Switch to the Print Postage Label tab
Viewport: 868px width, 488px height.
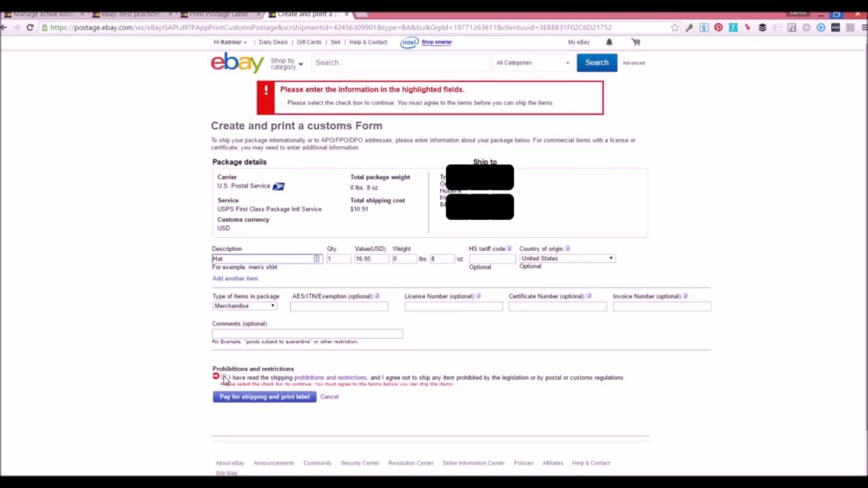click(x=217, y=14)
